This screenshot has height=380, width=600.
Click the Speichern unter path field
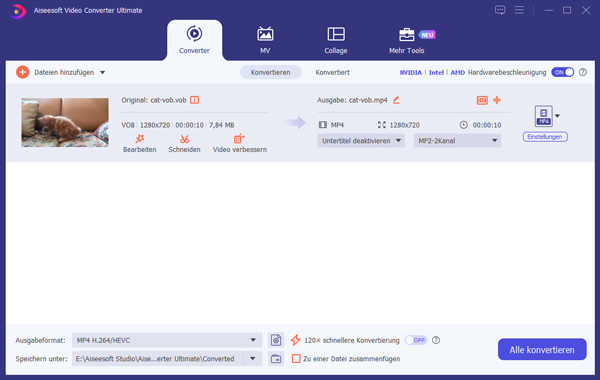[x=158, y=359]
